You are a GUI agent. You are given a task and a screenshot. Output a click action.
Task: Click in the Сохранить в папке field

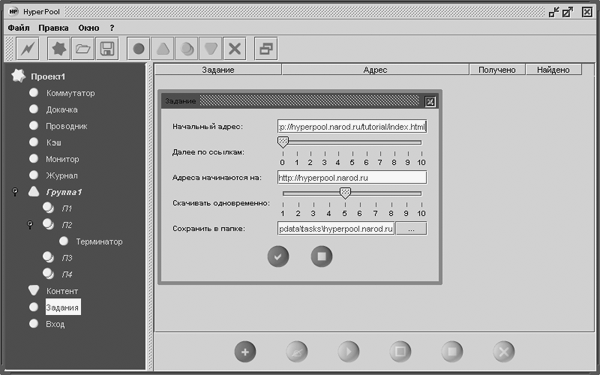(336, 228)
